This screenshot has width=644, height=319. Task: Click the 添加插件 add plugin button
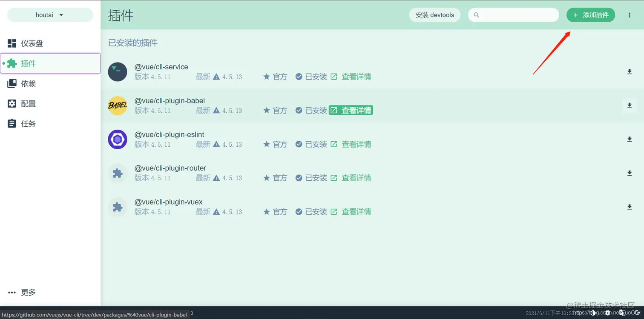[x=591, y=15]
